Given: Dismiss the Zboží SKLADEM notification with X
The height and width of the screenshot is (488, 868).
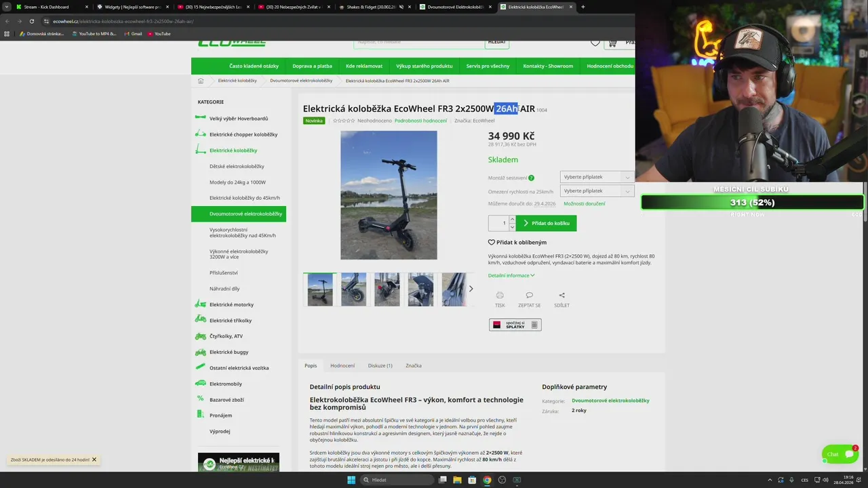Looking at the screenshot, I should pos(94,460).
